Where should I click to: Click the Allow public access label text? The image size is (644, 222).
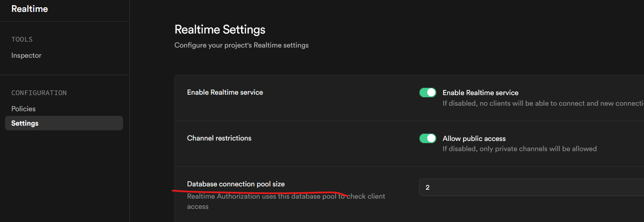tap(474, 139)
